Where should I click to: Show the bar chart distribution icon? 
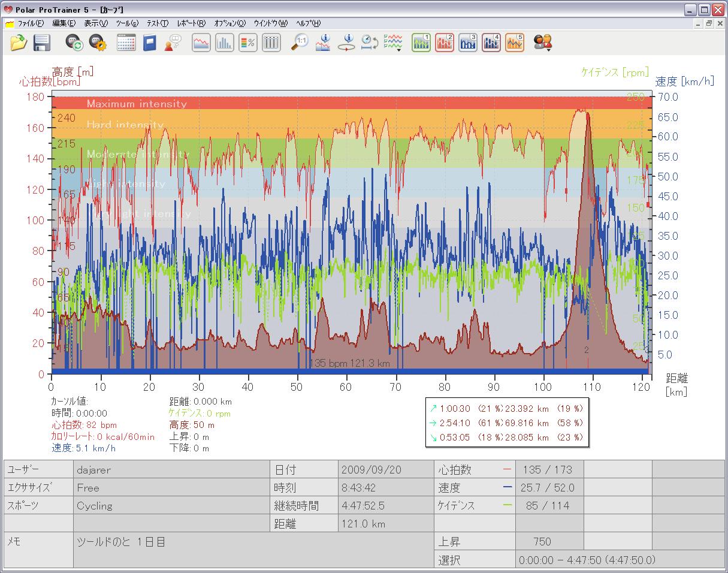point(225,43)
